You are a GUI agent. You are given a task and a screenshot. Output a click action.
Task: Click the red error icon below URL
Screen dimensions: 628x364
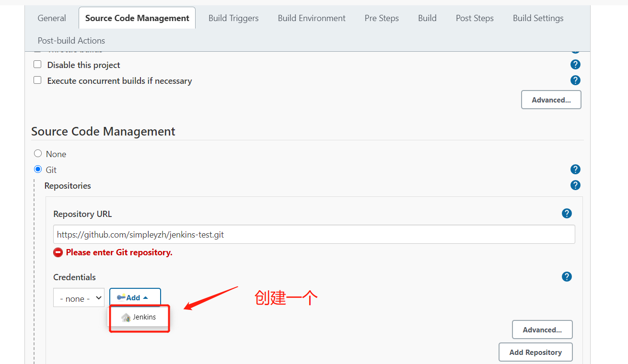(58, 252)
